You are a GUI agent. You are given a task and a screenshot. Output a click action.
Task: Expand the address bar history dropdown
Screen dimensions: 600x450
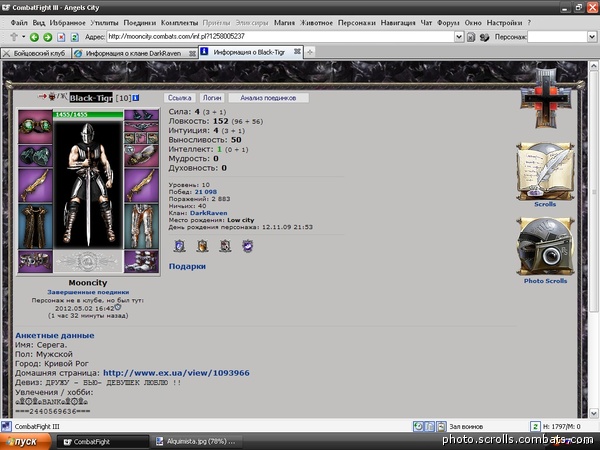click(459, 37)
